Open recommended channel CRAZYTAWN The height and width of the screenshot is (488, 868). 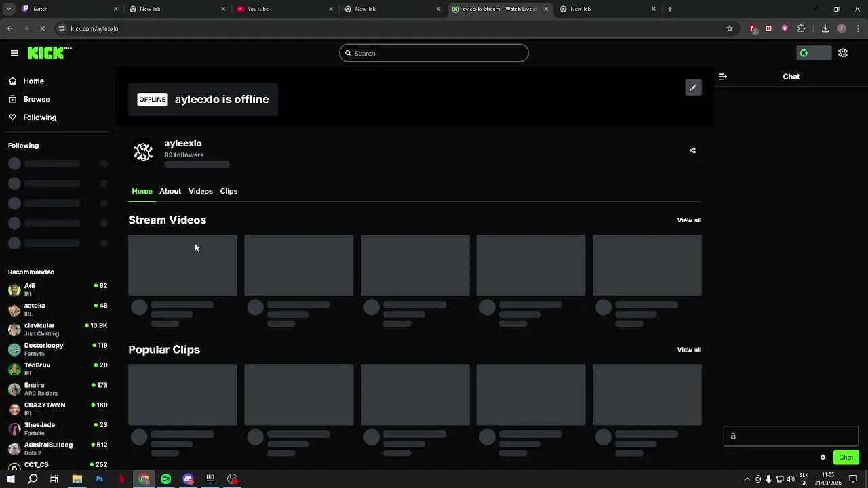(58, 409)
